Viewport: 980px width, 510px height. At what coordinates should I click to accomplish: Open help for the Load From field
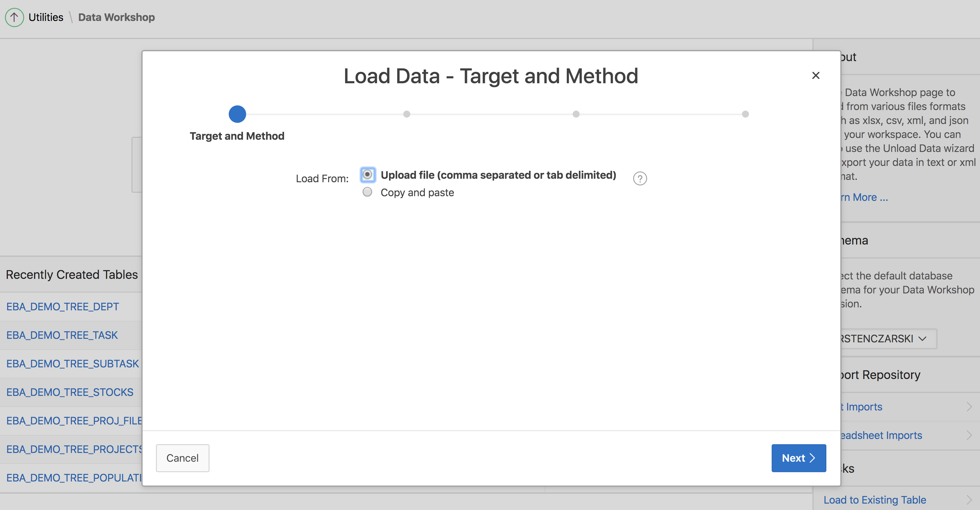pos(640,178)
